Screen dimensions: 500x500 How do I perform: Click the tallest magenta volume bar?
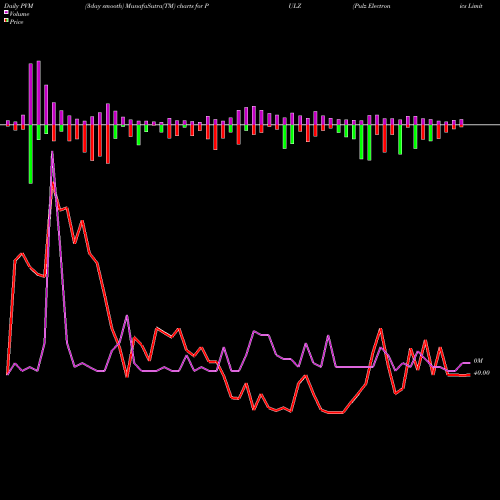click(x=39, y=93)
